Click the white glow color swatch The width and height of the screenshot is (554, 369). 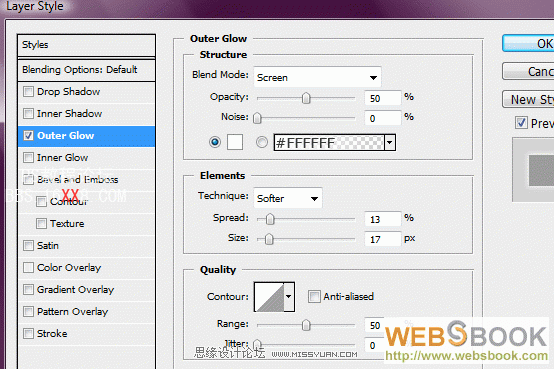click(235, 142)
